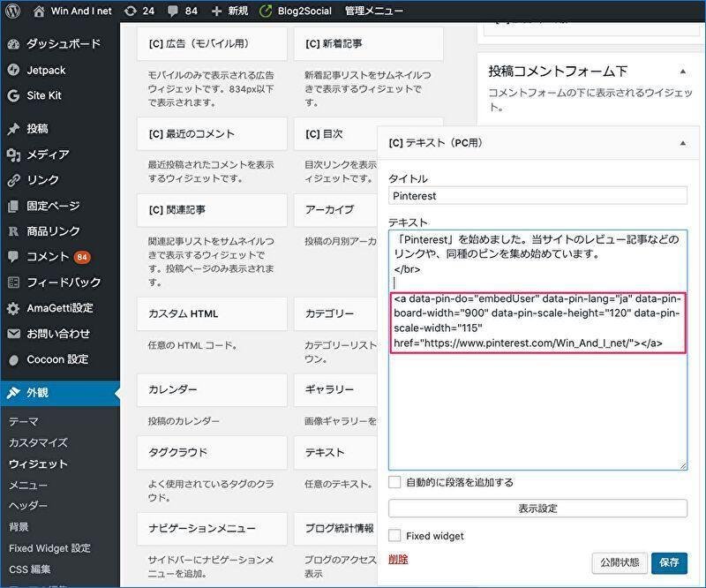Click the 84 comments badge in sidebar
The height and width of the screenshot is (588, 706).
tap(82, 257)
